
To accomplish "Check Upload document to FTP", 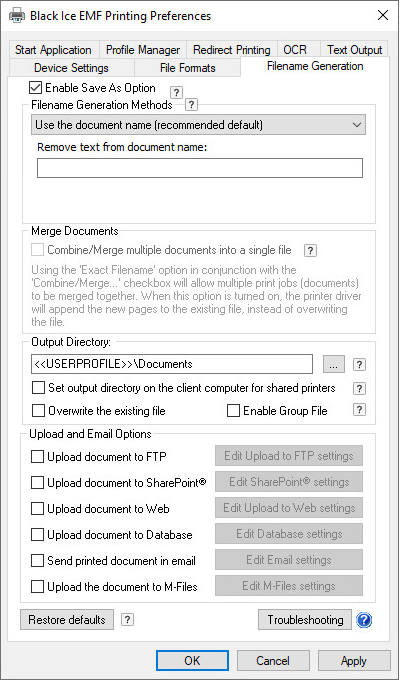I will pos(38,457).
